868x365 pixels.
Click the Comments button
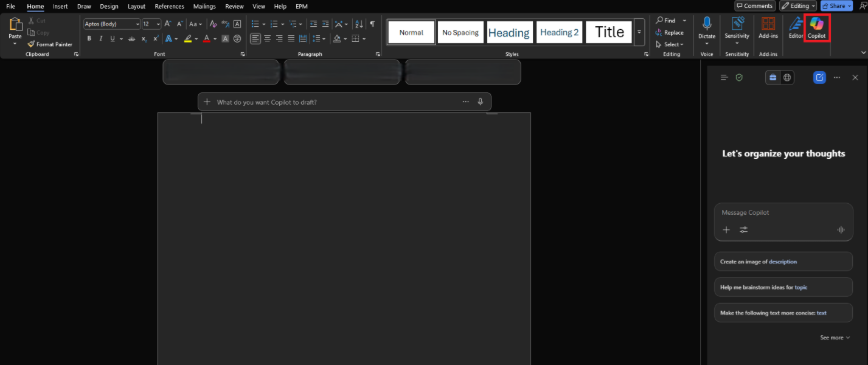(x=755, y=5)
